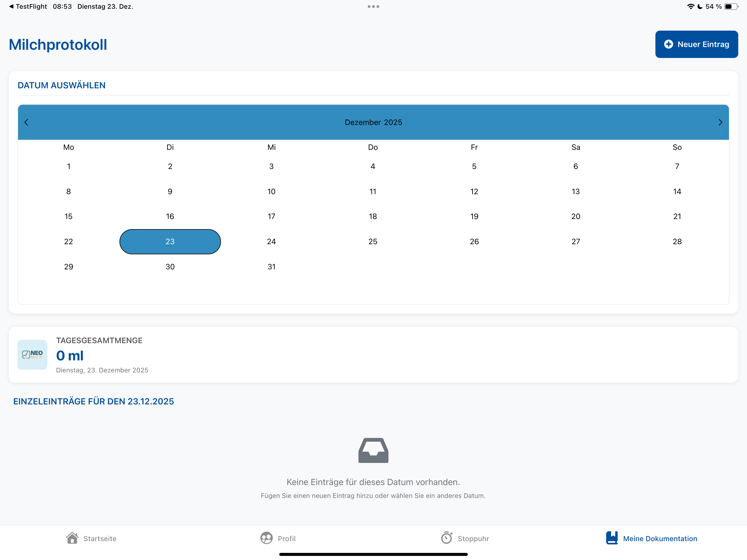Select December 26 in calendar
747x560 pixels.
474,241
